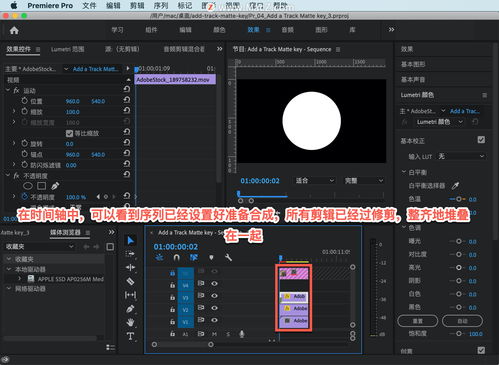Collapse the 本地驱动器 tree node

tap(9, 269)
